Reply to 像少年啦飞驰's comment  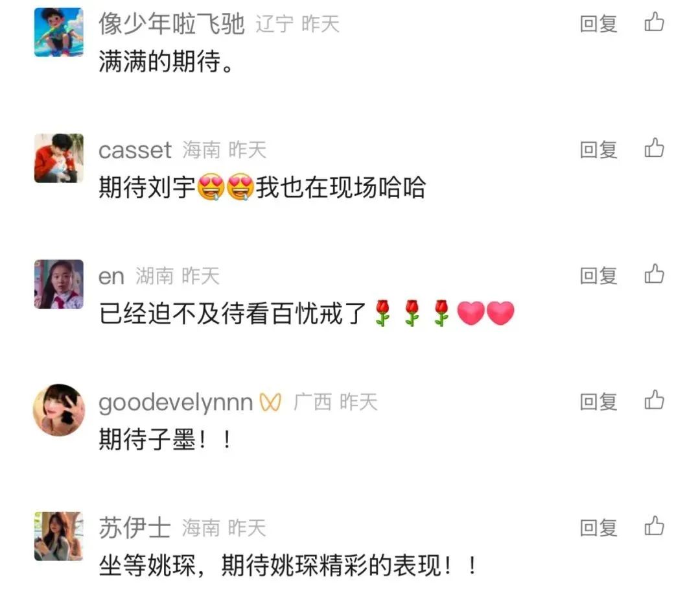coord(598,24)
